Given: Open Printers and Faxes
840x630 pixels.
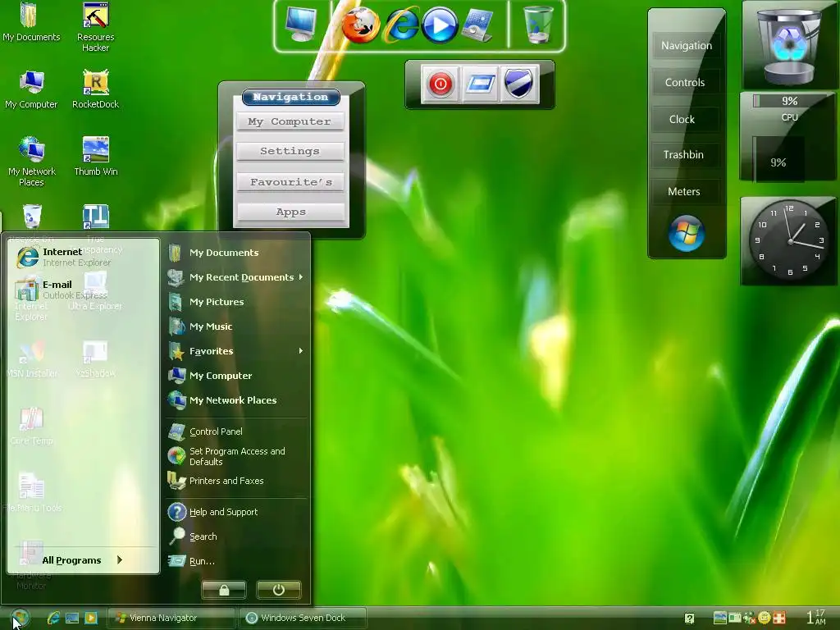Looking at the screenshot, I should click(235, 481).
